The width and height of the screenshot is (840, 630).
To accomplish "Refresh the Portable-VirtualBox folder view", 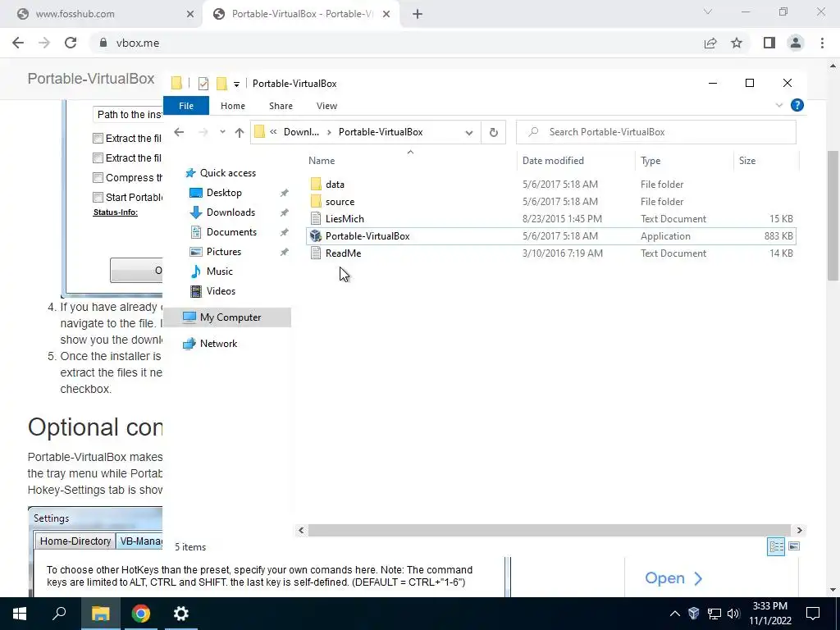I will tap(493, 132).
